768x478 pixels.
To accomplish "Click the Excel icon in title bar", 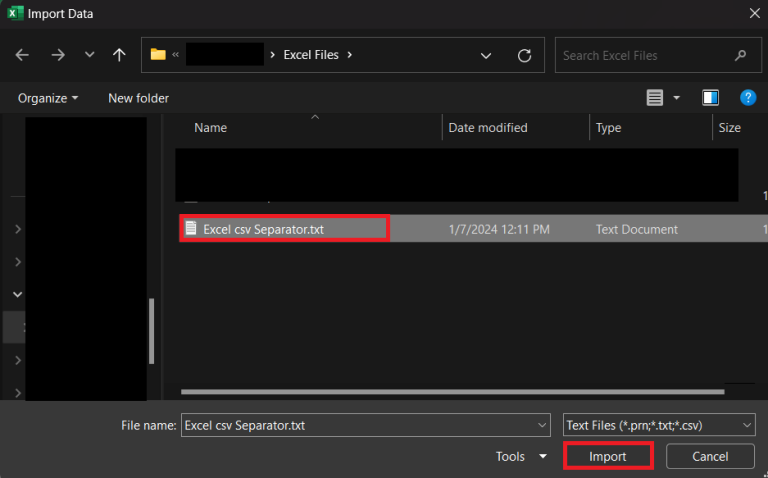I will tap(15, 13).
